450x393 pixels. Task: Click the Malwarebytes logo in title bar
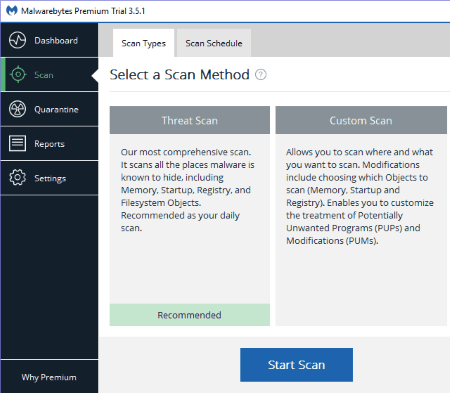click(x=12, y=11)
